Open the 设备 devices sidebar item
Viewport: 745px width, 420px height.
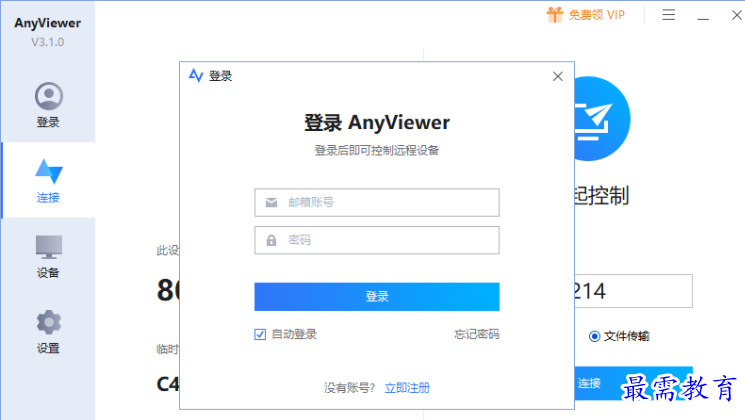coord(48,257)
